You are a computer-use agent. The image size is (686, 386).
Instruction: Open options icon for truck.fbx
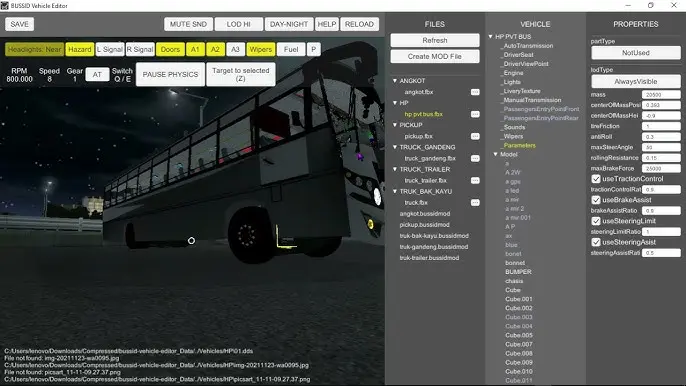tap(475, 203)
